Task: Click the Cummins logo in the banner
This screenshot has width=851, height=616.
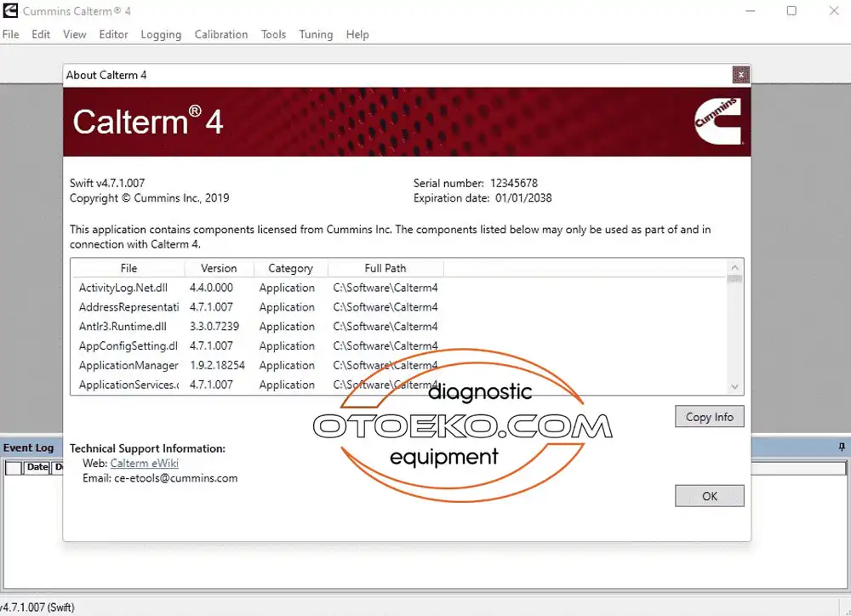Action: [717, 121]
